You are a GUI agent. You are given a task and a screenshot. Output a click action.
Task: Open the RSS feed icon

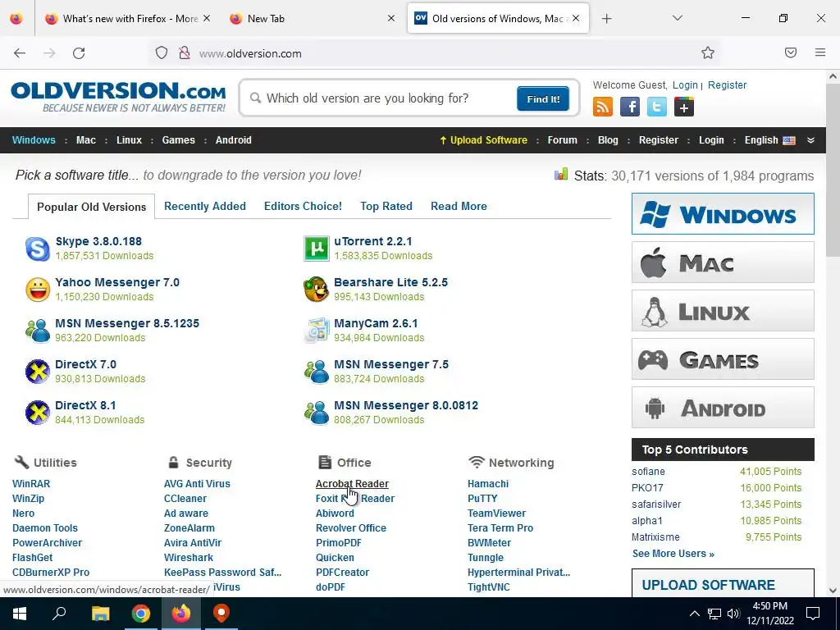[x=603, y=107]
